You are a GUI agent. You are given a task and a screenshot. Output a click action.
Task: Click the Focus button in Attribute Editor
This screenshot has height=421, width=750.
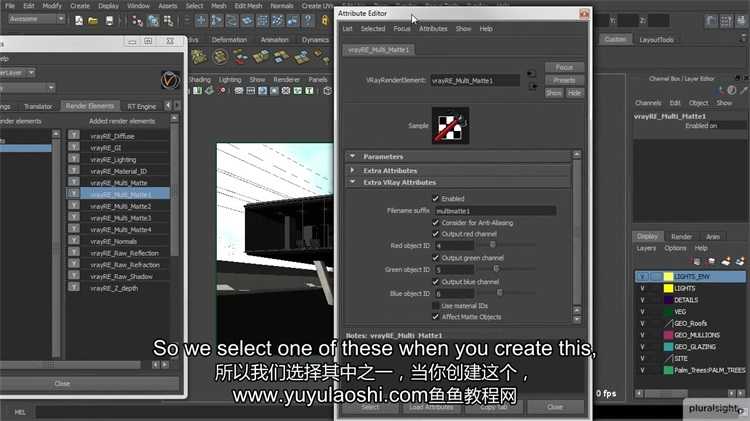coord(564,67)
